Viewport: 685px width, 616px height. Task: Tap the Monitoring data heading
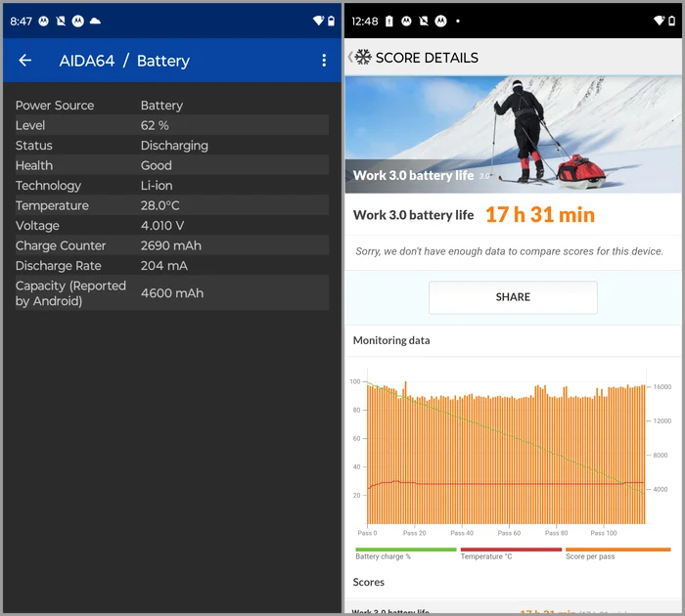point(391,340)
